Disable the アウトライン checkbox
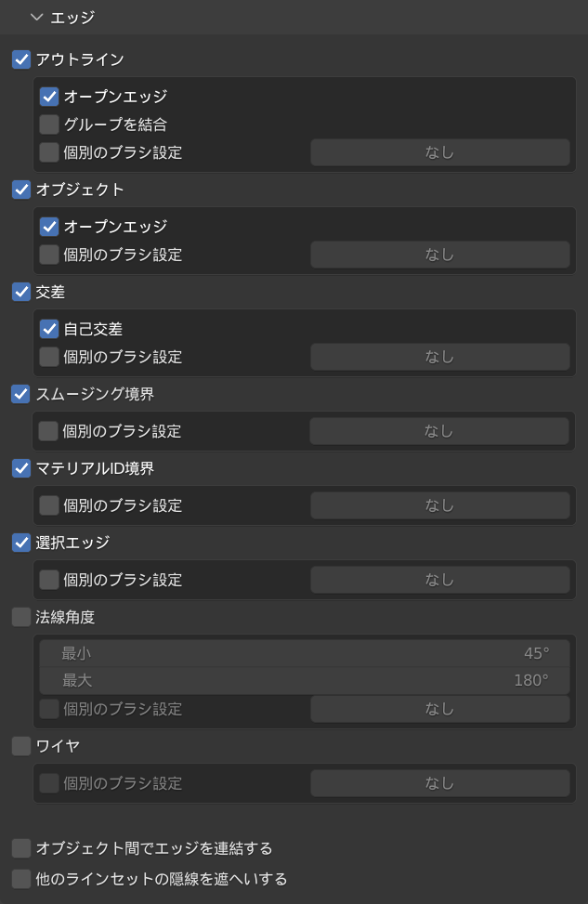Image resolution: width=588 pixels, height=904 pixels. pos(21,59)
